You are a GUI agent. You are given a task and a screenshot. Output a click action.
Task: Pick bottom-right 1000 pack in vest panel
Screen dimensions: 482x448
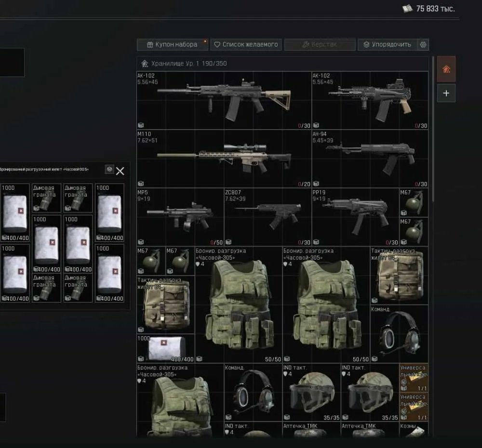110,273
